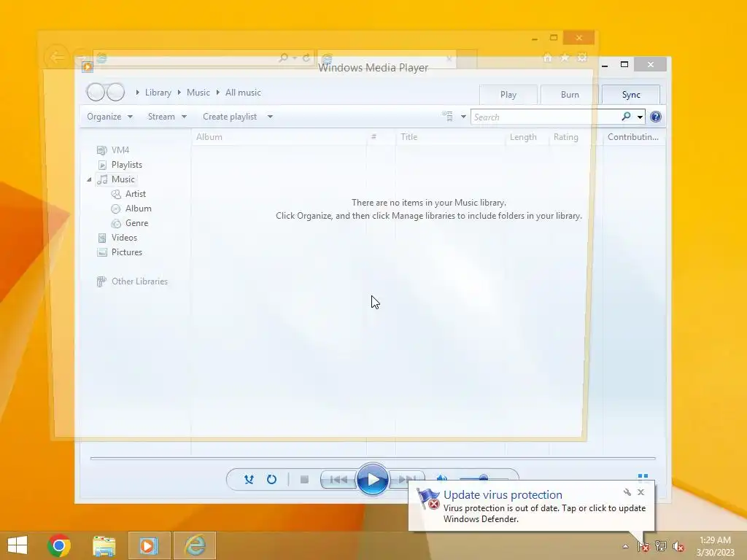Click Music in the breadcrumb
The image size is (747, 560).
pos(198,93)
